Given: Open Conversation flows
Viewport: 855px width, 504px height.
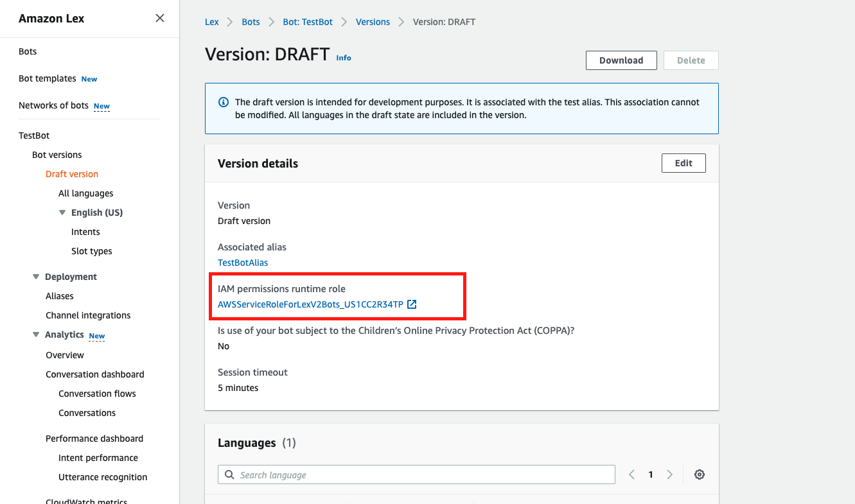Looking at the screenshot, I should [x=97, y=394].
